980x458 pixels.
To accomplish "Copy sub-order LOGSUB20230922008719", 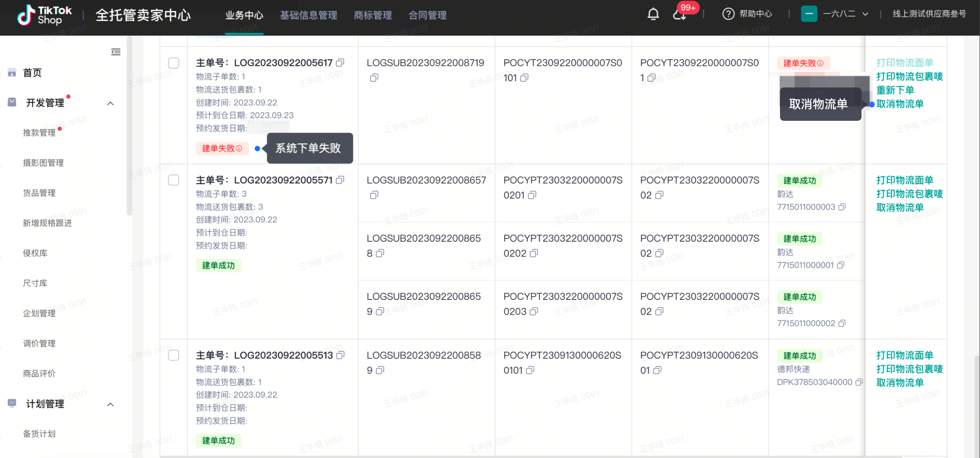I will pyautogui.click(x=374, y=78).
